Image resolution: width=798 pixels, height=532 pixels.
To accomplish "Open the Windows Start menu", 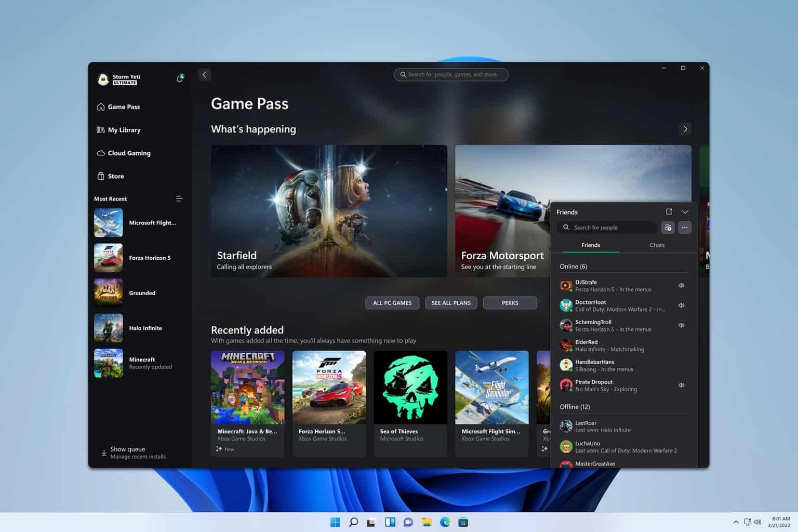I will [335, 522].
